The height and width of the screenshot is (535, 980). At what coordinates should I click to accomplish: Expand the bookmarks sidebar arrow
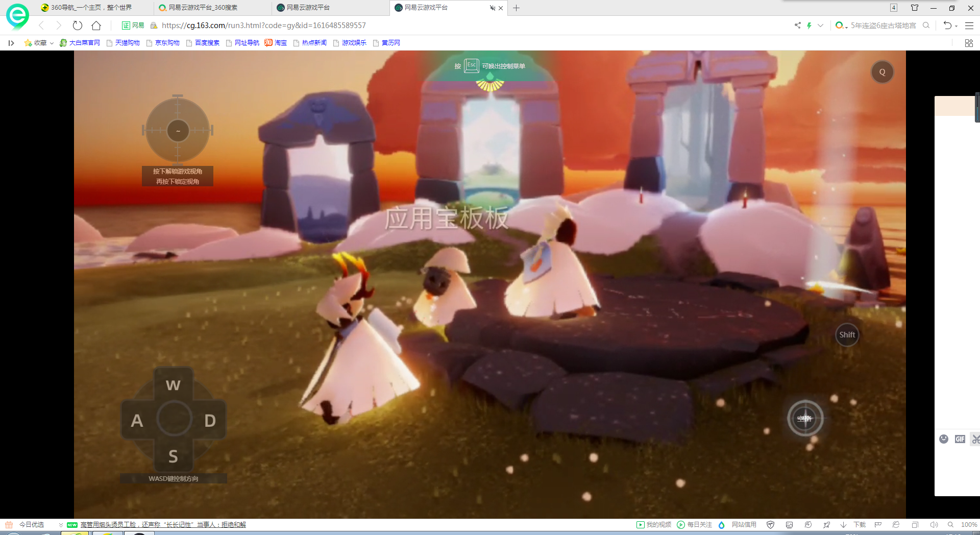[x=11, y=43]
